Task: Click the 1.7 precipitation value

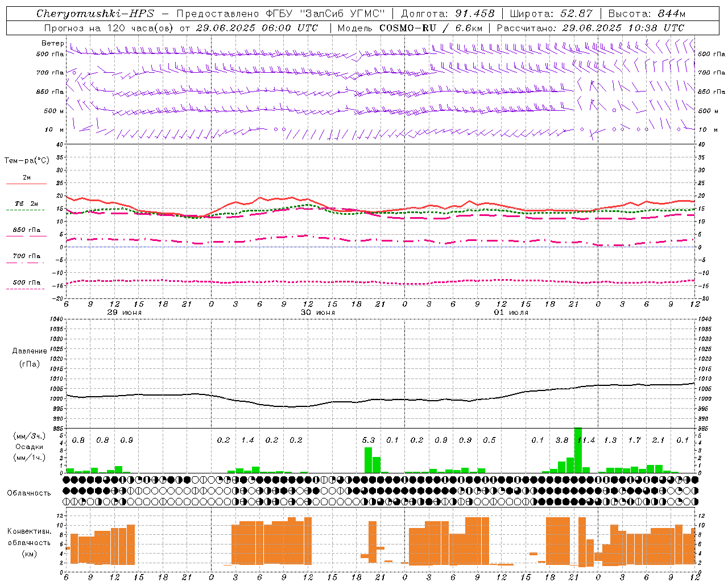Action: 635,440
